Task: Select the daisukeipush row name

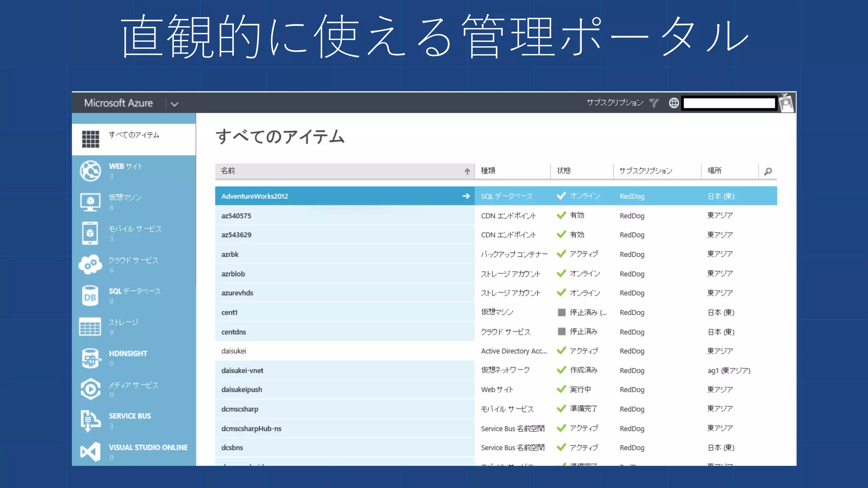Action: tap(242, 390)
